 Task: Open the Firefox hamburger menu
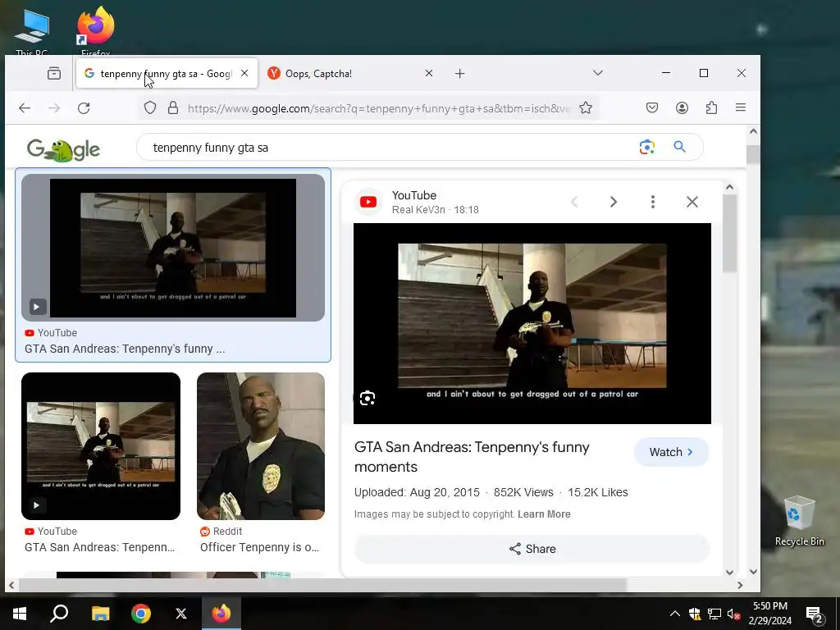[x=741, y=107]
